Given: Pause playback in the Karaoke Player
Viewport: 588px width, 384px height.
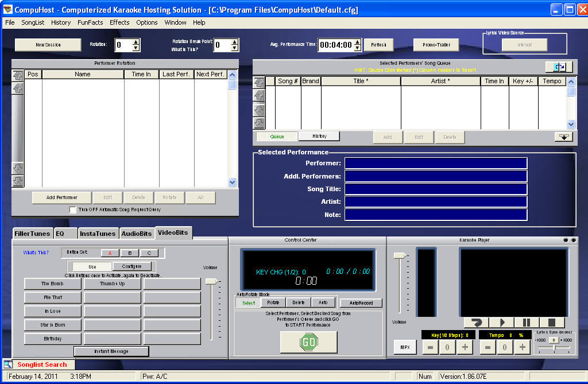Looking at the screenshot, I should pos(527,323).
